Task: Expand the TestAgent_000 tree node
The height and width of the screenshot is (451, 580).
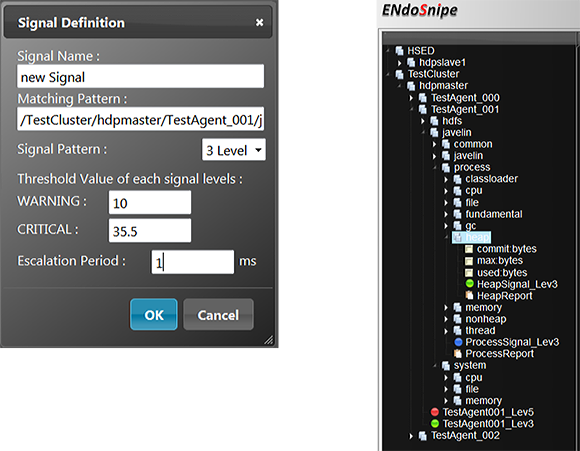Action: pos(411,98)
